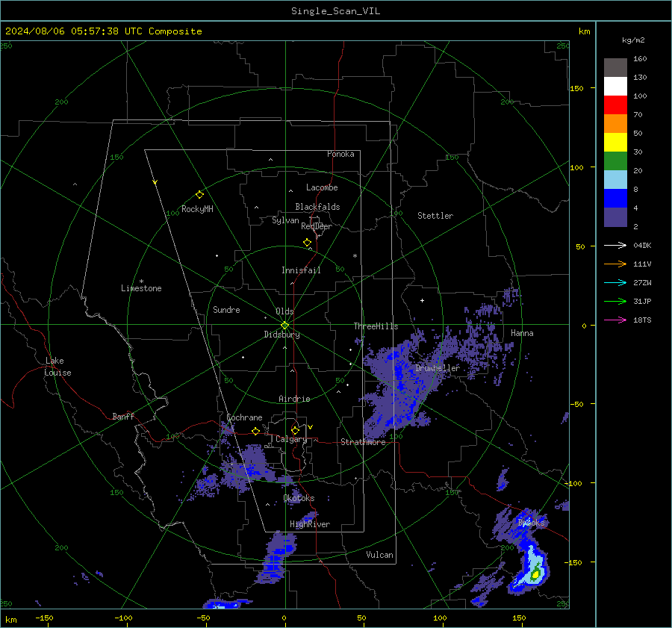The image size is (672, 628).
Task: Click the yellow-green storm core southeast of Brooks
Action: (535, 574)
